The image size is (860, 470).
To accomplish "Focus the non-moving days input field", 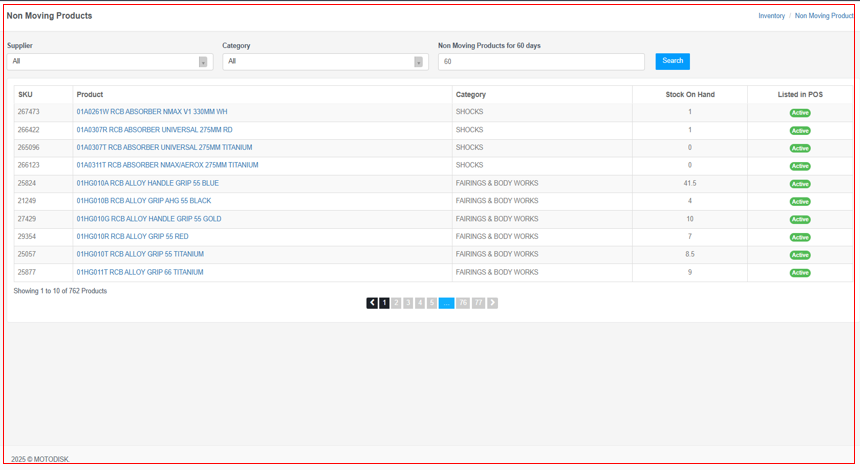I will [541, 62].
